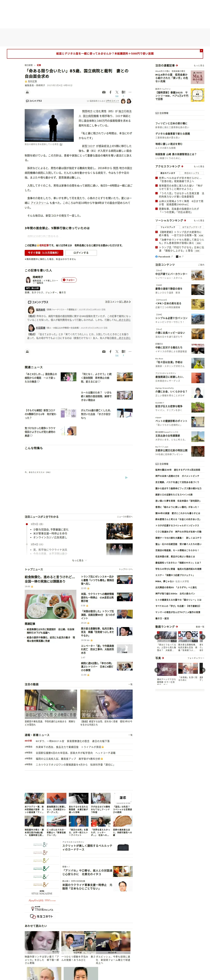210x980 pixels.
Task: Click next arrow in 動画ランキング carousel
Action: tap(203, 637)
